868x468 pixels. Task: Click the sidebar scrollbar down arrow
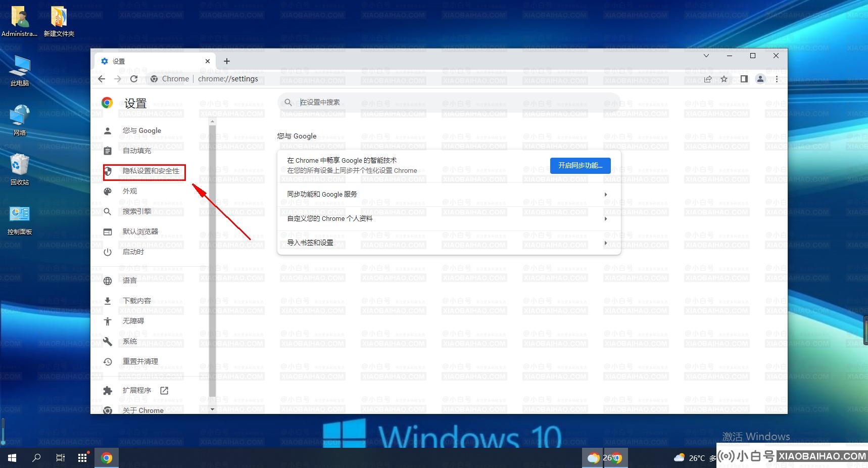pos(212,409)
